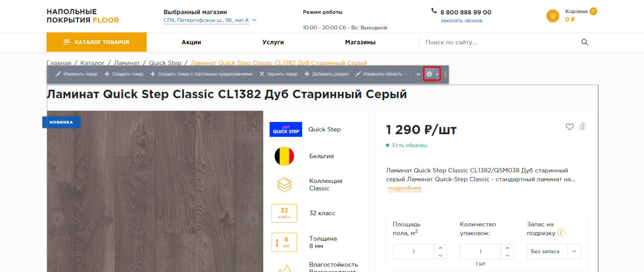Click the 32 класс badge icon
Image resolution: width=644 pixels, height=272 pixels.
pyautogui.click(x=284, y=213)
